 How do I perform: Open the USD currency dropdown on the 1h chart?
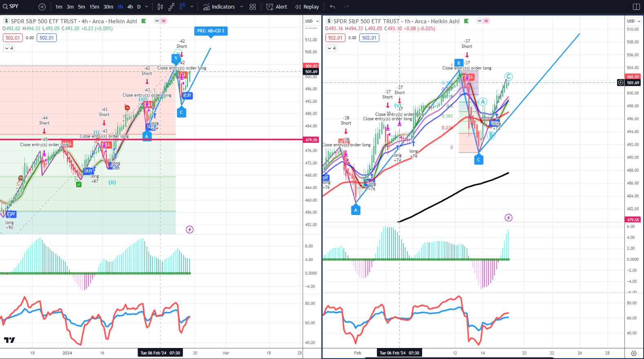(634, 21)
